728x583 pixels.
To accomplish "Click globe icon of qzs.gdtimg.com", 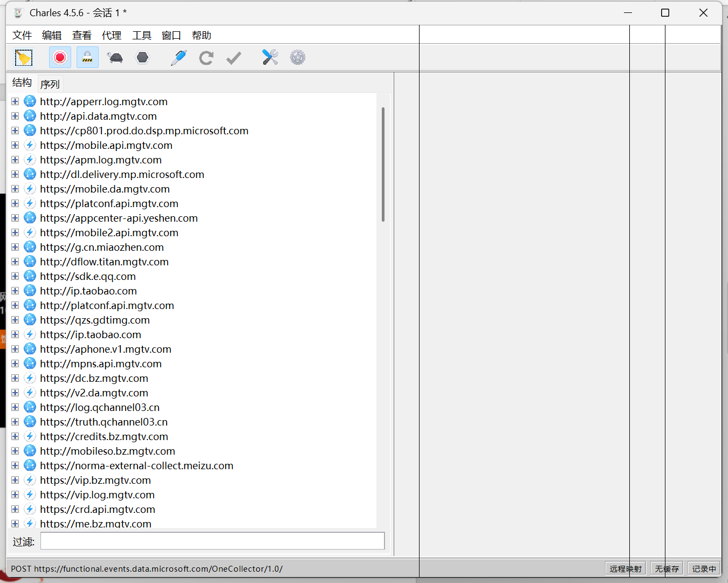I will [x=30, y=320].
